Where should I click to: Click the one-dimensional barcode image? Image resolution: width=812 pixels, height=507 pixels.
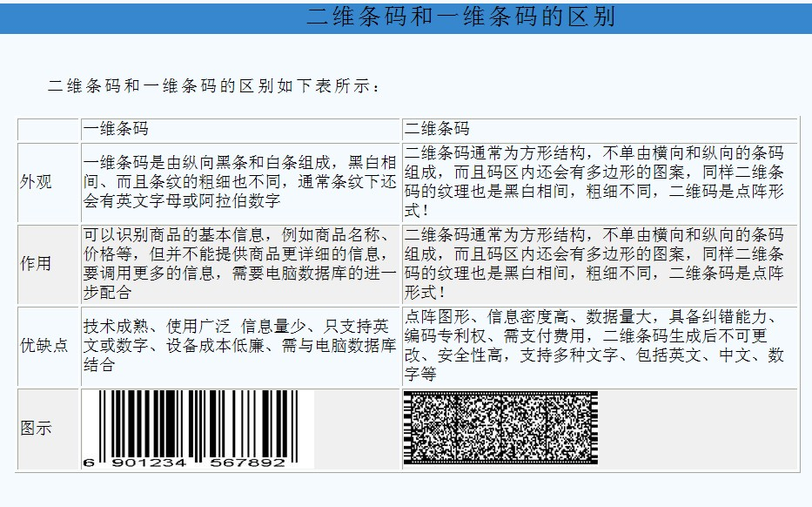[198, 429]
